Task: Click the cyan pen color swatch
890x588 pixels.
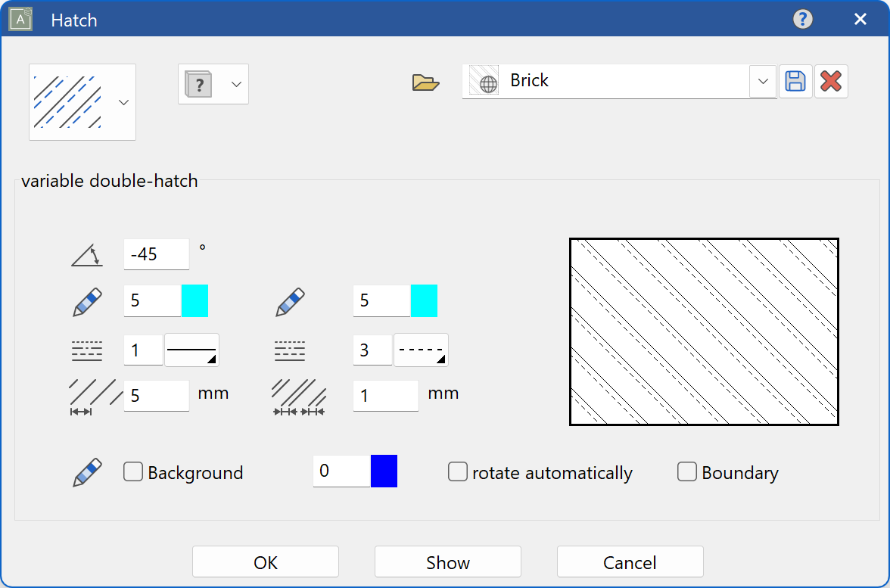Action: (194, 300)
